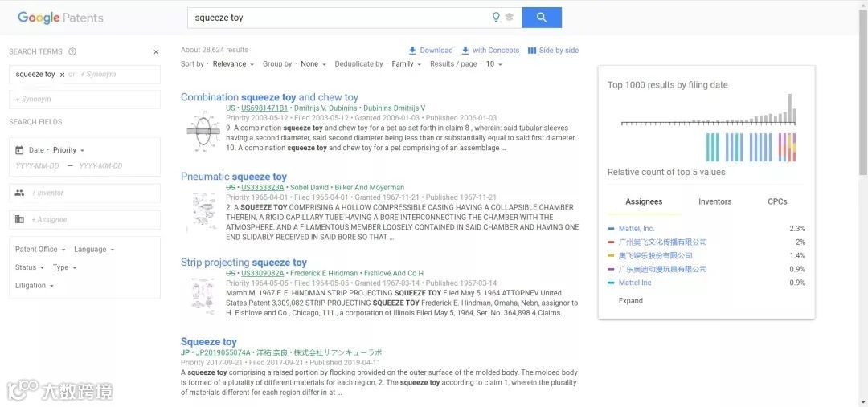Remove the 'squeeze toy' term chip
Viewport: 868px width, 407px height.
click(62, 75)
